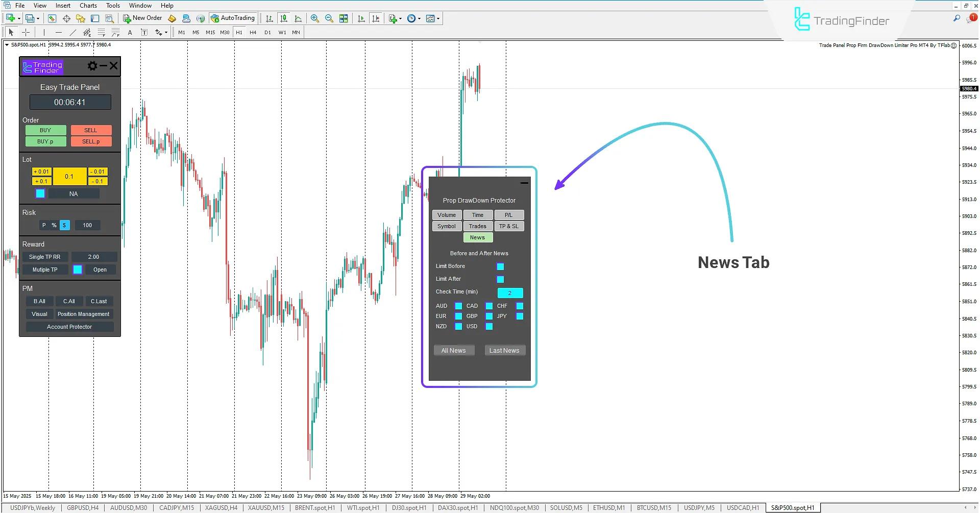Image resolution: width=980 pixels, height=513 pixels.
Task: Click the Check Time minutes field
Action: (510, 293)
